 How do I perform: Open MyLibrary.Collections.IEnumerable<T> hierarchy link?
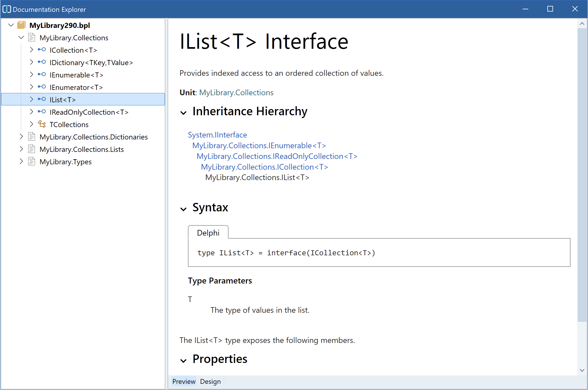pos(259,145)
